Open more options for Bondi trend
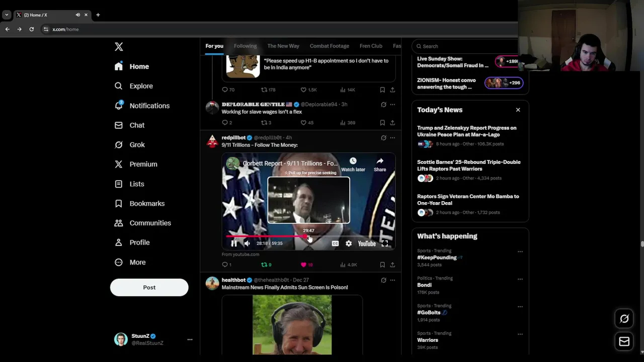Viewport: 644px width, 362px height. tap(520, 279)
